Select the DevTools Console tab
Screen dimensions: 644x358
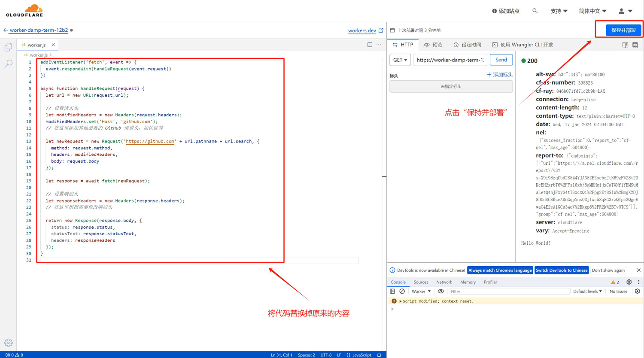pyautogui.click(x=398, y=282)
